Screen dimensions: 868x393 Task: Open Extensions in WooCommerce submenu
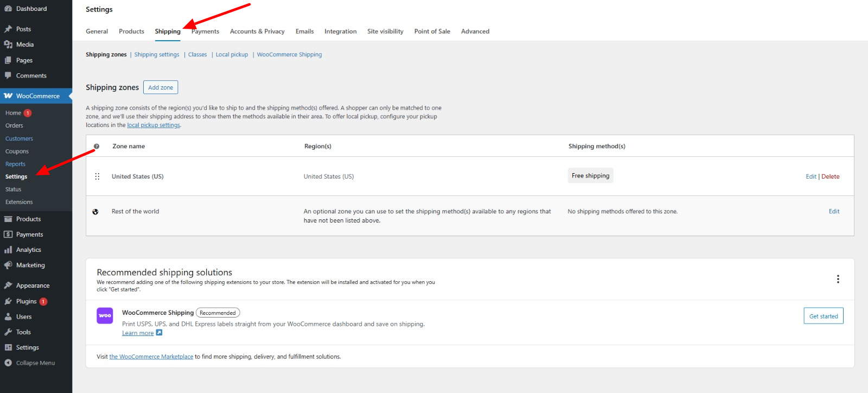[19, 202]
